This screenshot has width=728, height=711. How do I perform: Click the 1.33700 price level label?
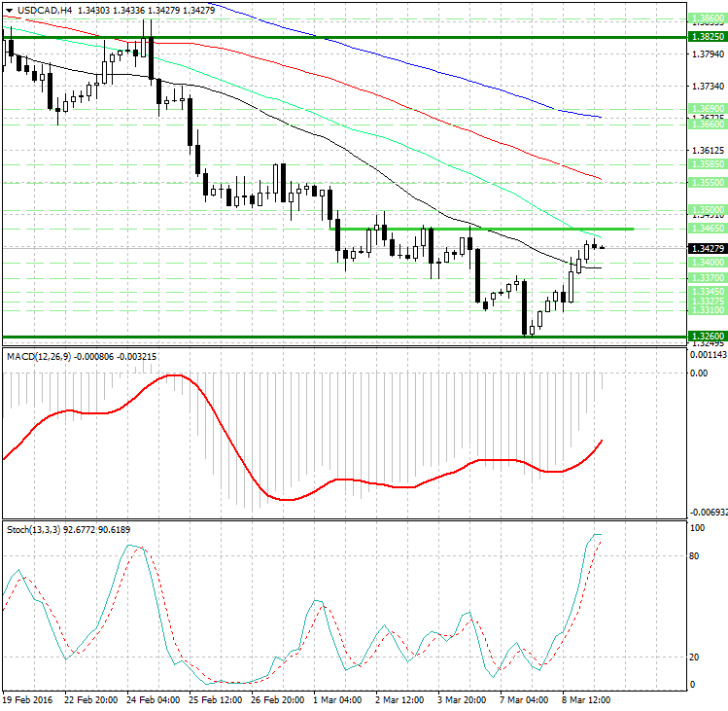pos(708,278)
